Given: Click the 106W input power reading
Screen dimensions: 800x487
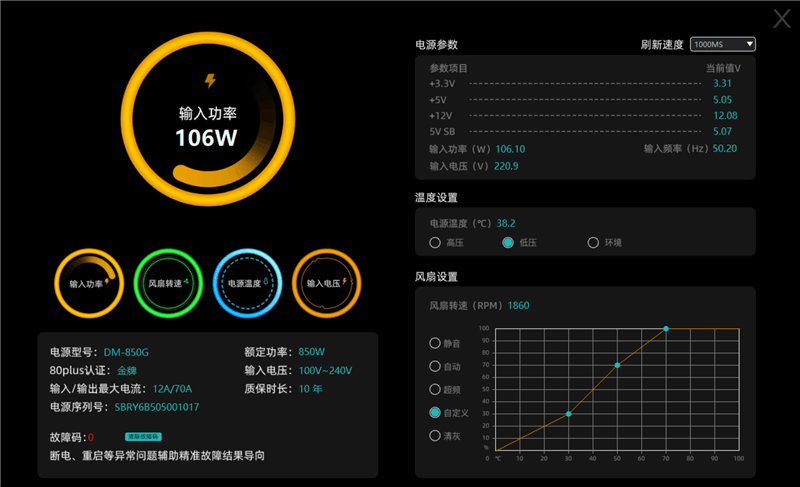Looking at the screenshot, I should pos(206,138).
